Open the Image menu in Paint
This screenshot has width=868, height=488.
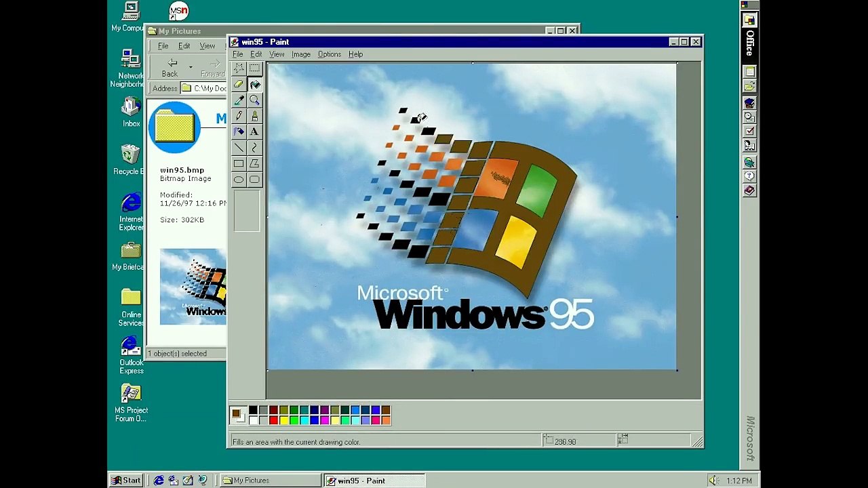[301, 54]
